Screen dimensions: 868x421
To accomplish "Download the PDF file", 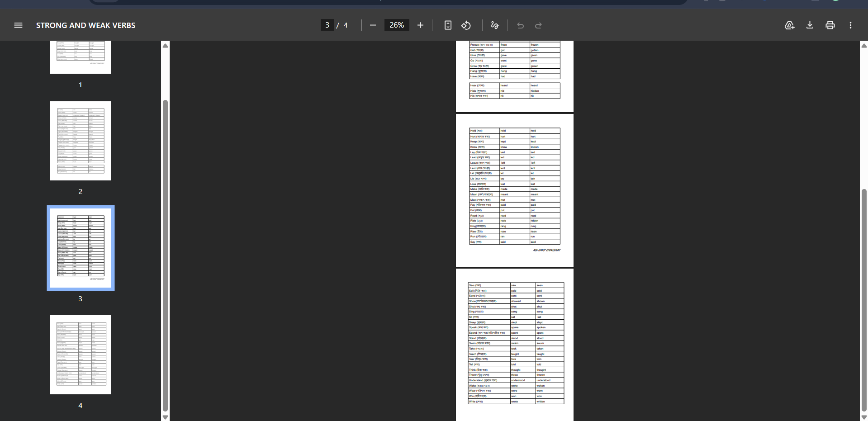I will tap(810, 25).
